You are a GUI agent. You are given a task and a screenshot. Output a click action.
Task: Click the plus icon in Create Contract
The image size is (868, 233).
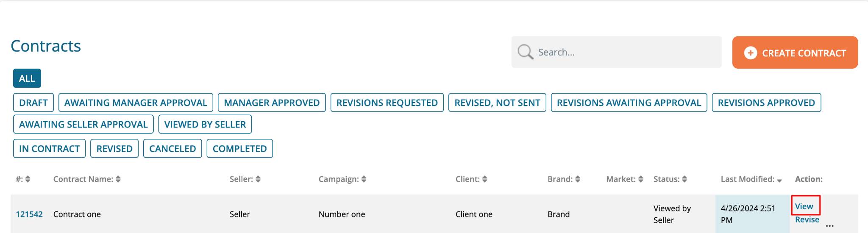click(x=751, y=53)
